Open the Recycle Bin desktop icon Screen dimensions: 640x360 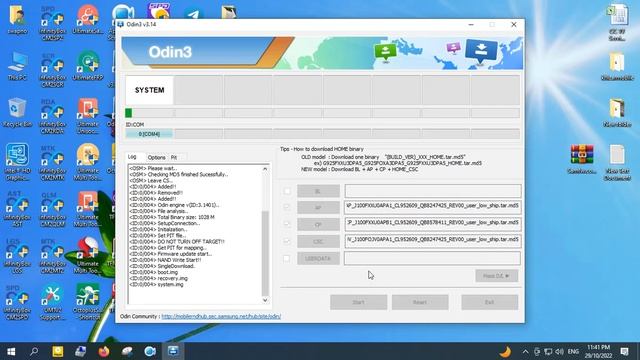click(x=17, y=112)
